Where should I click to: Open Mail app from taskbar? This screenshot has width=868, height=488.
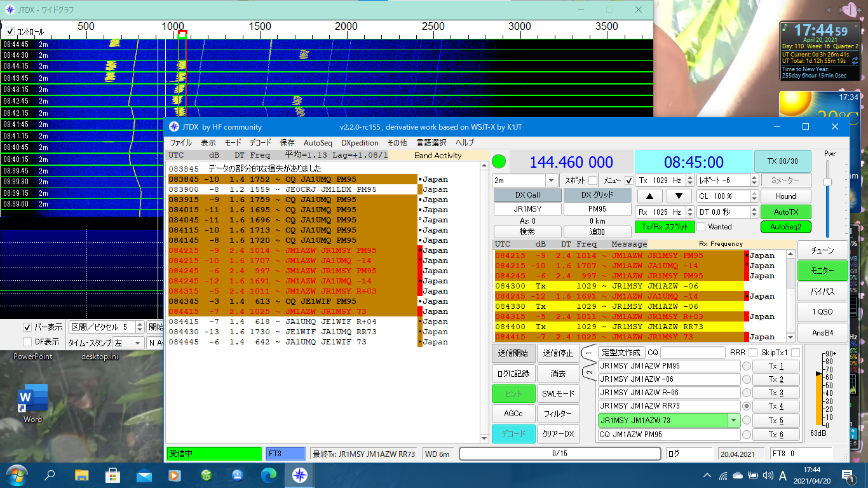click(144, 475)
